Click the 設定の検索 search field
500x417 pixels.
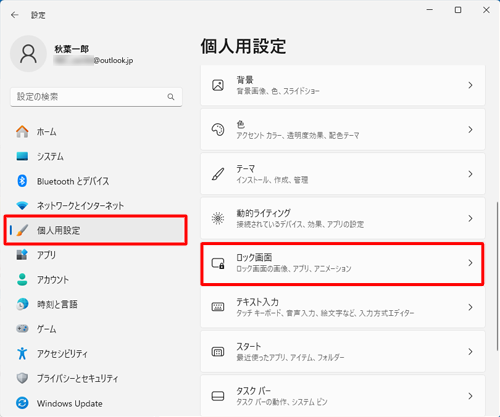pyautogui.click(x=96, y=97)
